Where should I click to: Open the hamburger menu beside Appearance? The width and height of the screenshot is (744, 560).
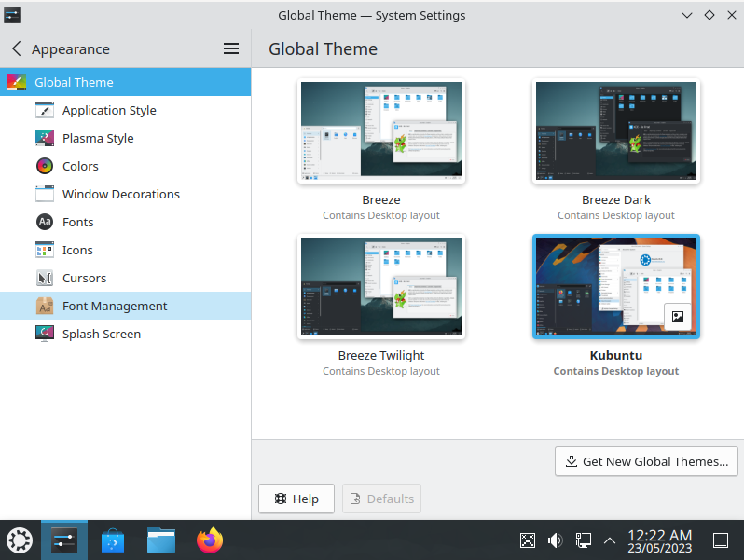231,48
